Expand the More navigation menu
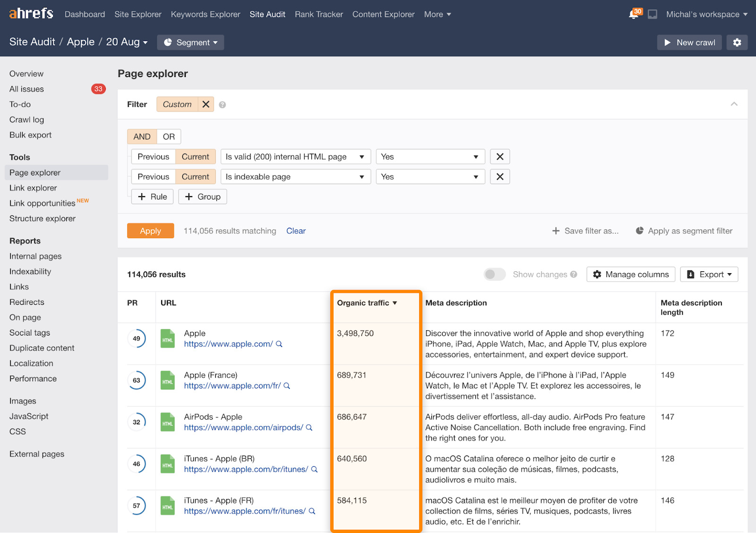 click(437, 14)
